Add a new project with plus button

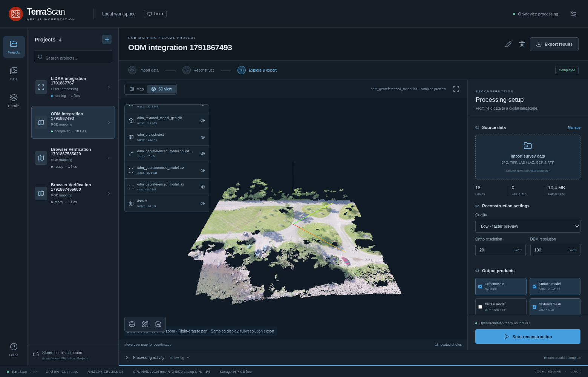click(x=107, y=40)
